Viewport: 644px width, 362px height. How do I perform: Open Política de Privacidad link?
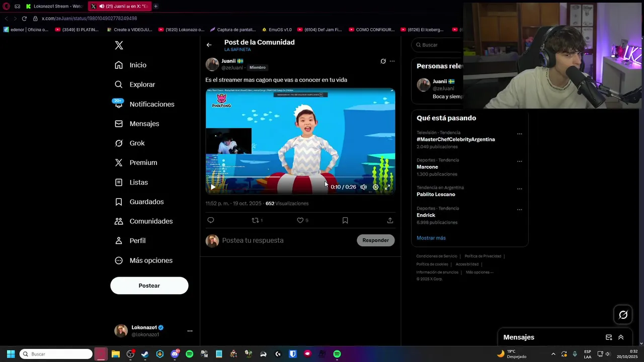[483, 256]
